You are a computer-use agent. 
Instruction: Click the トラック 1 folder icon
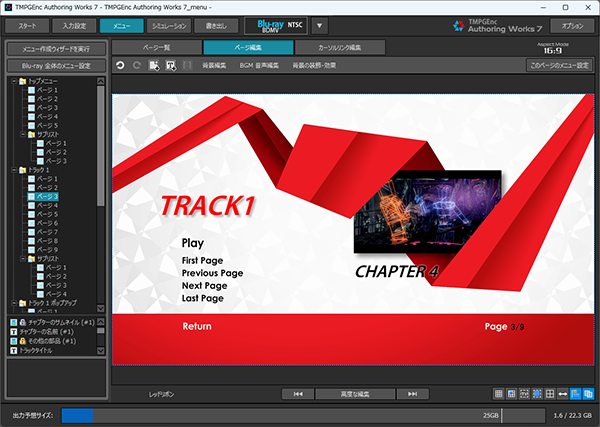coord(23,170)
